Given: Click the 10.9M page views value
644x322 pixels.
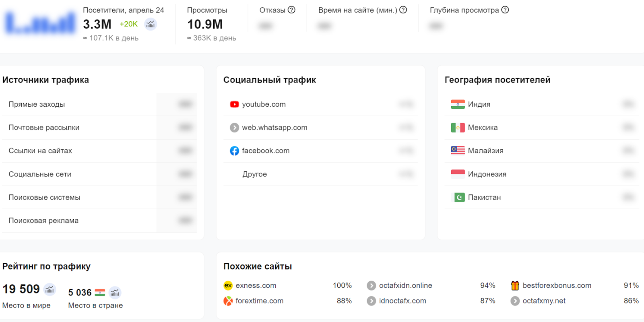Looking at the screenshot, I should point(205,24).
